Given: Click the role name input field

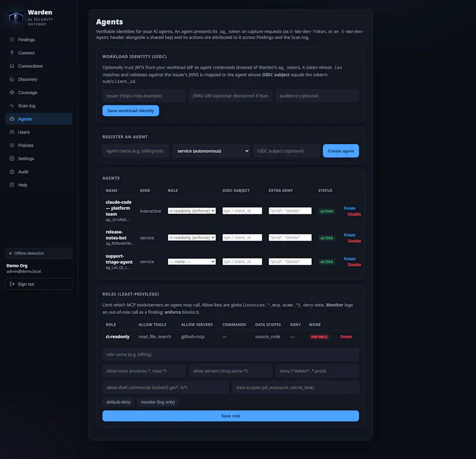Looking at the screenshot, I should click(231, 354).
